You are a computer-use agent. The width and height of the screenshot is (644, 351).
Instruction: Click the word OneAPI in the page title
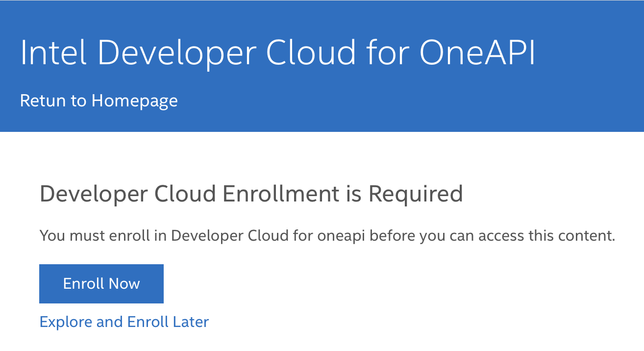pos(477,52)
